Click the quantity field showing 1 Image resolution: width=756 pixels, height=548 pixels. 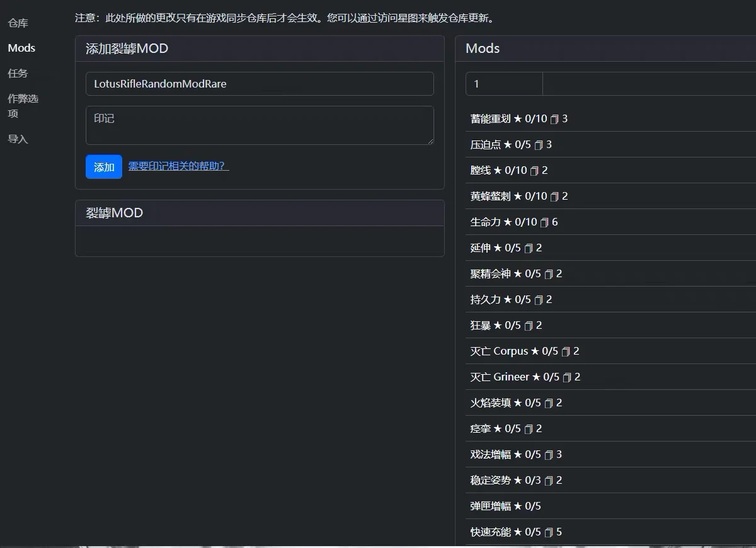coord(503,83)
